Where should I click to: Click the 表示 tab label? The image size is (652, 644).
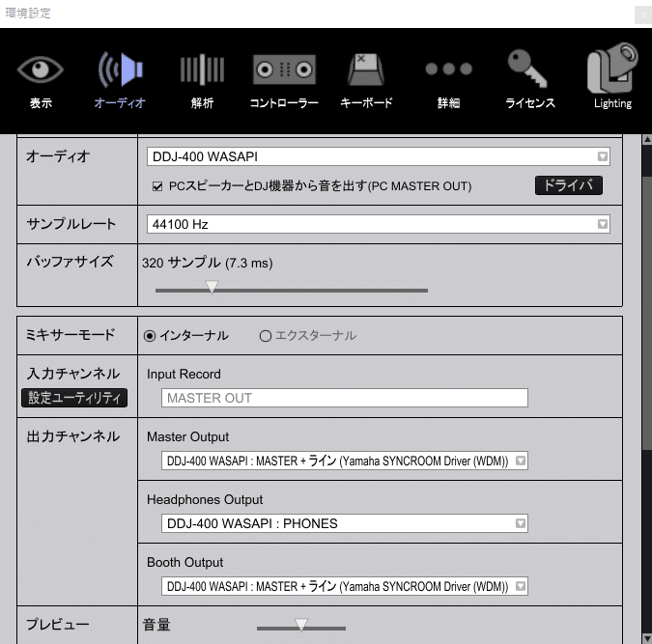tap(41, 103)
